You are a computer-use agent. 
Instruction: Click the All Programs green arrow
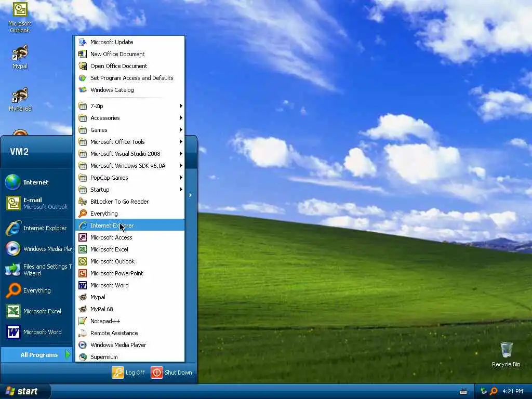(x=68, y=354)
